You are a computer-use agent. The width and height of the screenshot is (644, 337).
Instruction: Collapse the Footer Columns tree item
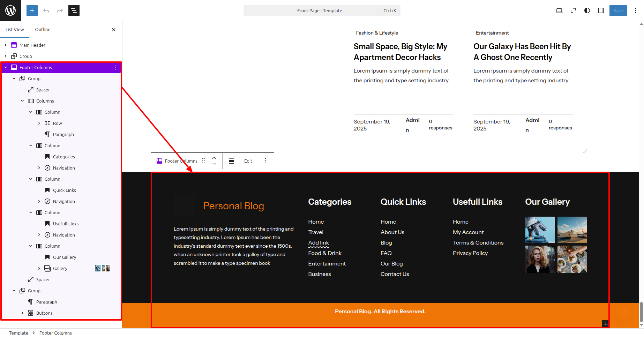coord(6,67)
